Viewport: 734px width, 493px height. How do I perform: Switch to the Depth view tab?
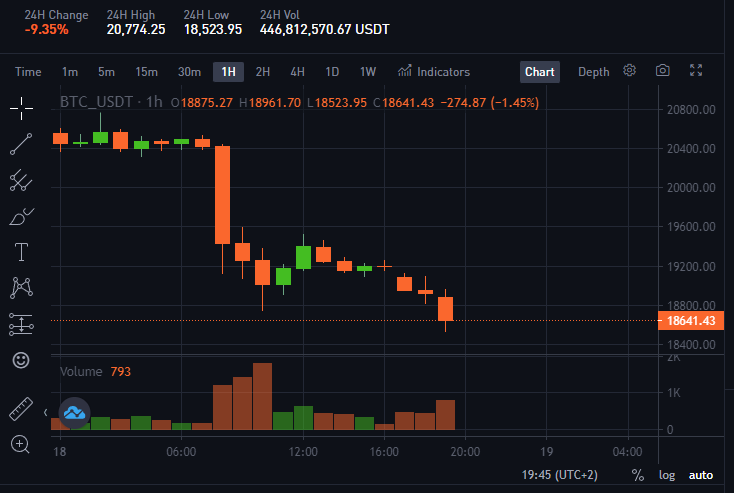click(x=594, y=72)
